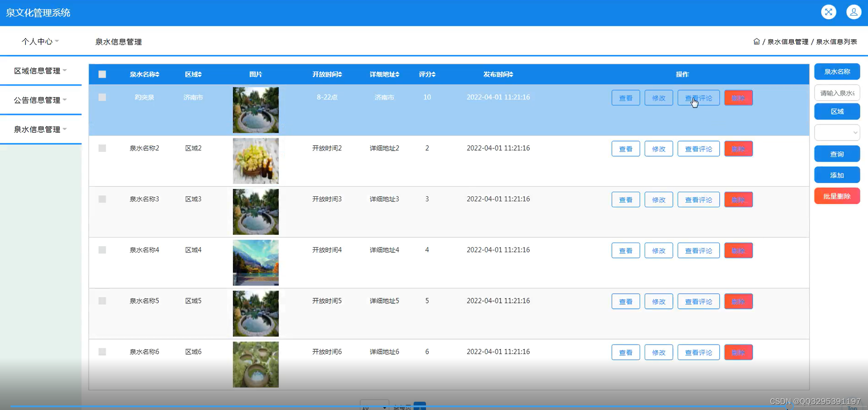Expand the 个人中心 dropdown menu

click(40, 42)
